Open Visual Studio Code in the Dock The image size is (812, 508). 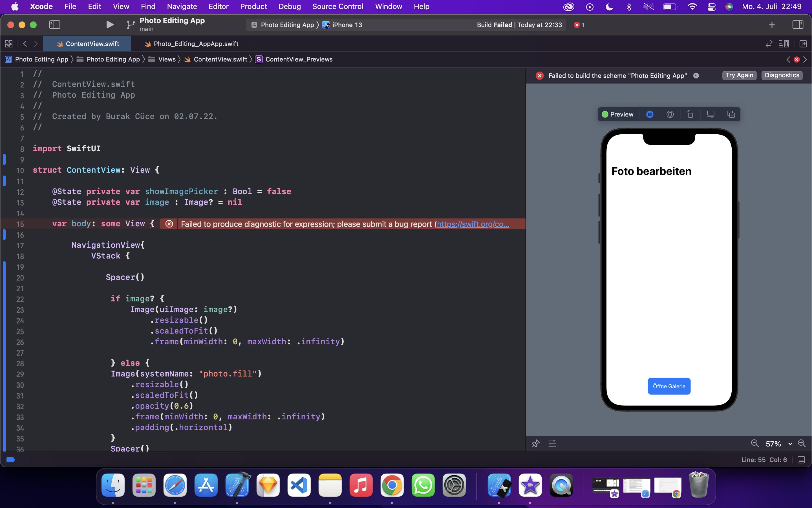(299, 485)
